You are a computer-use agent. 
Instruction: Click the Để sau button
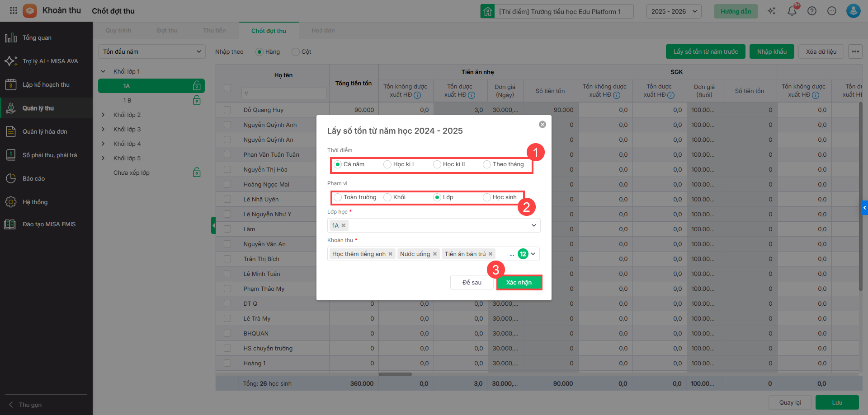pyautogui.click(x=472, y=282)
